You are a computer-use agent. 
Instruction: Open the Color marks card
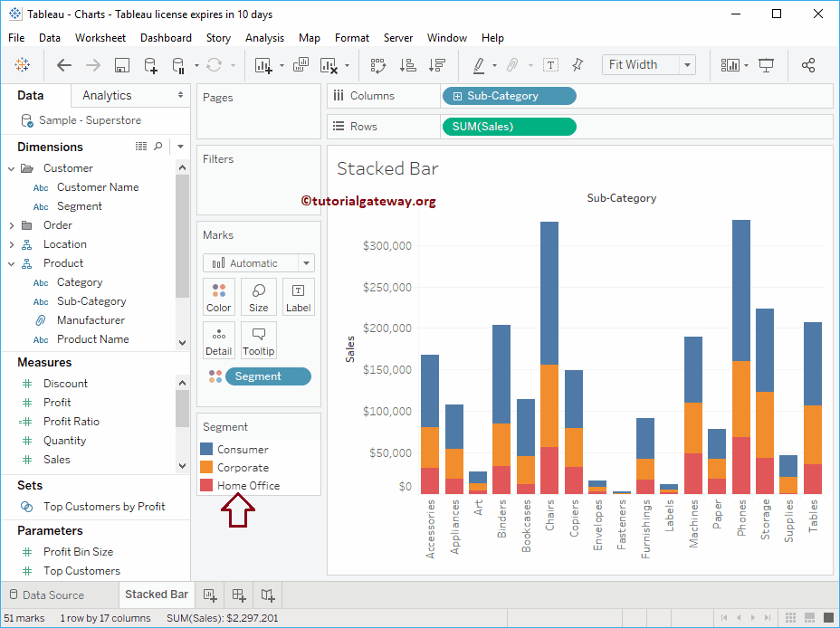click(218, 297)
